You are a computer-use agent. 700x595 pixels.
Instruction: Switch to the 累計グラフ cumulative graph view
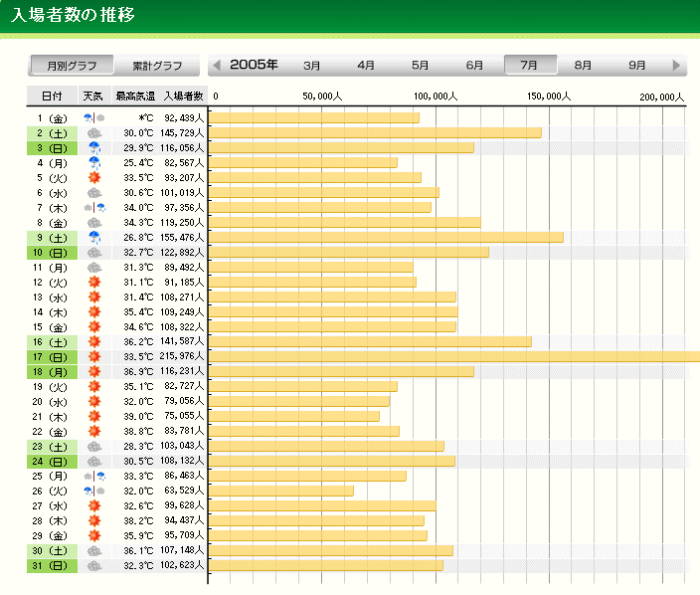tap(157, 66)
